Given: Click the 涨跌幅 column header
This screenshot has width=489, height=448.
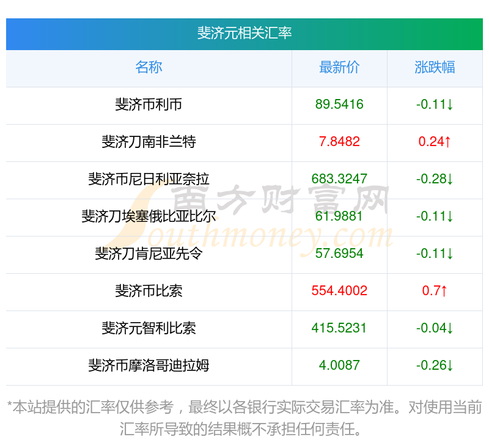Looking at the screenshot, I should [435, 67].
